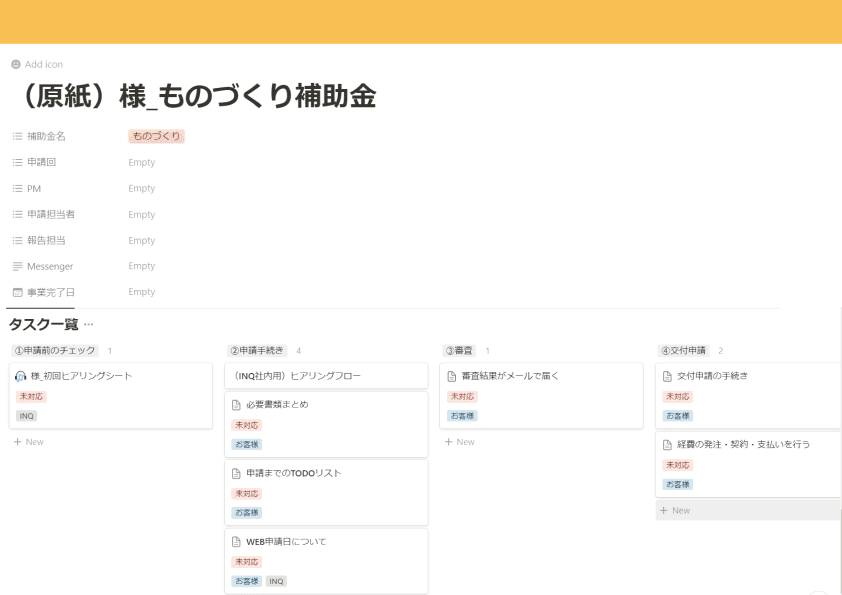Add a New card in ④交付申請 column
Screen dimensions: 842x595
[749, 511]
